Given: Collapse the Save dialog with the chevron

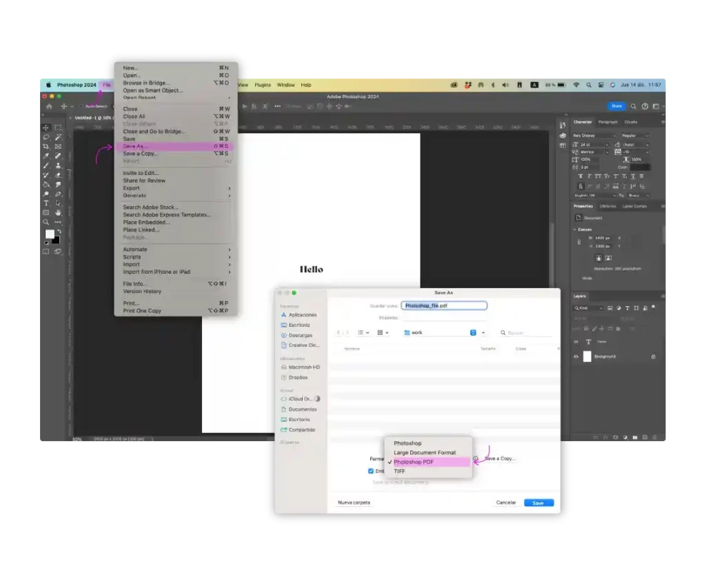Looking at the screenshot, I should click(483, 333).
